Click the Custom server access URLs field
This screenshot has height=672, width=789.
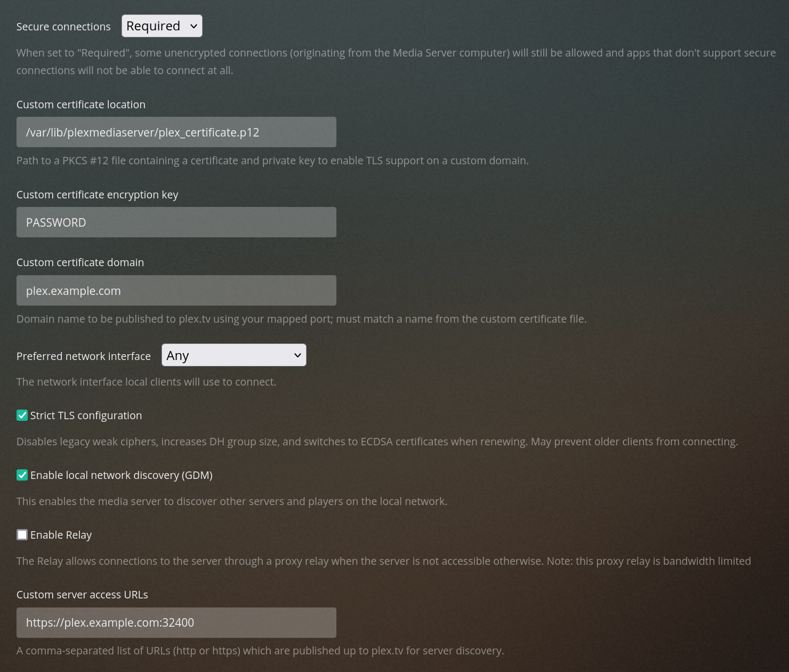pyautogui.click(x=176, y=622)
